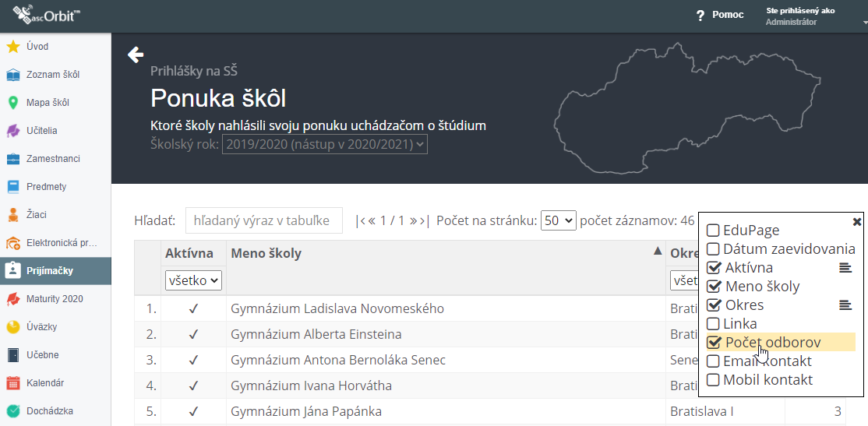868x426 pixels.
Task: Sort by Meno školy column header
Action: tap(266, 253)
